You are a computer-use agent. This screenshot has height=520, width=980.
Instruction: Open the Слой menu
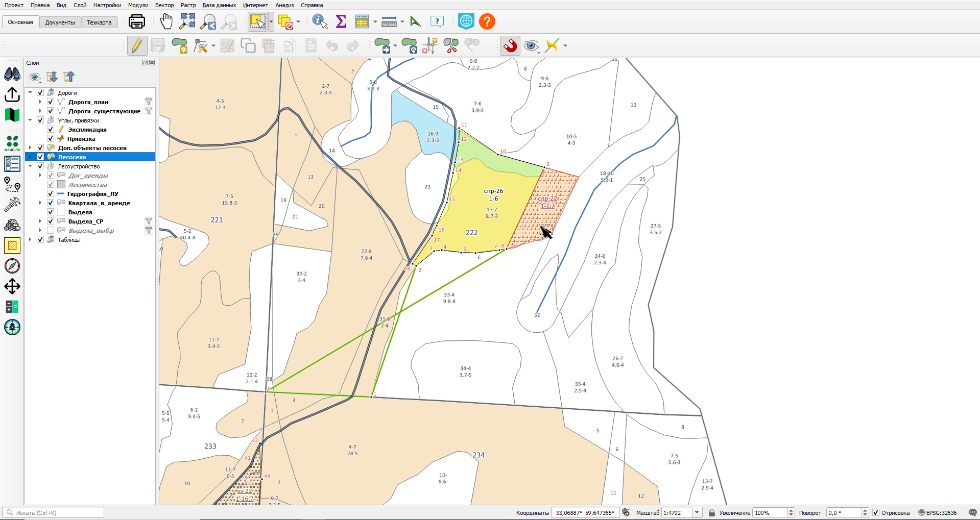click(x=80, y=5)
